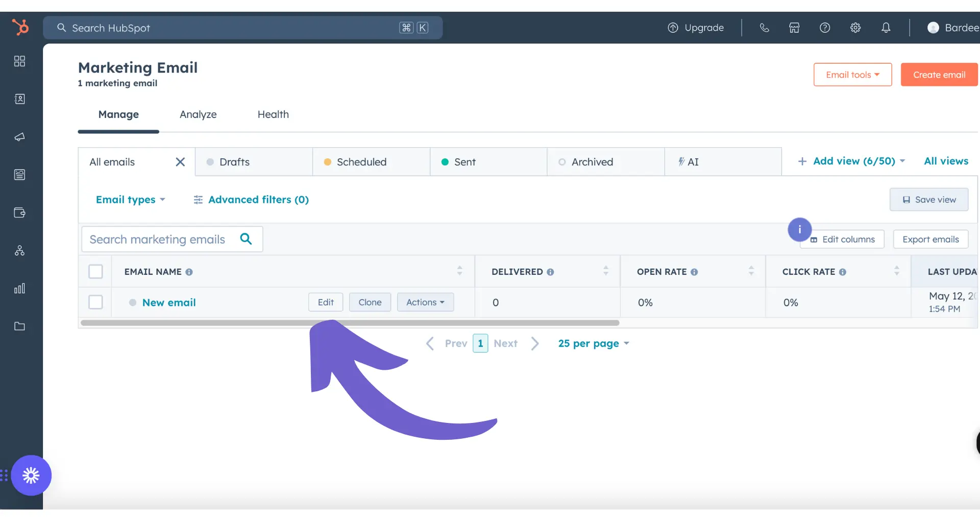
Task: Switch to the Health tab
Action: 273,114
